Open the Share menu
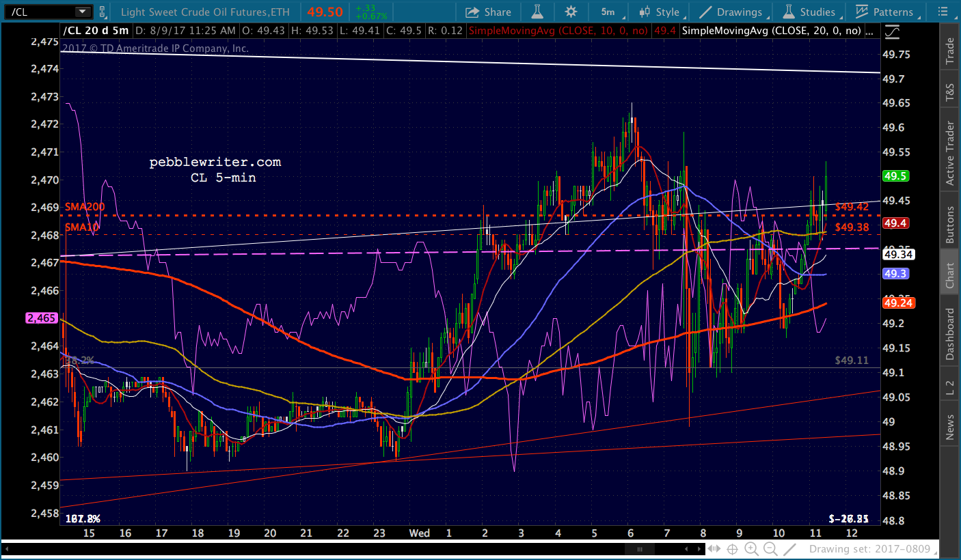961x560 pixels. tap(488, 12)
